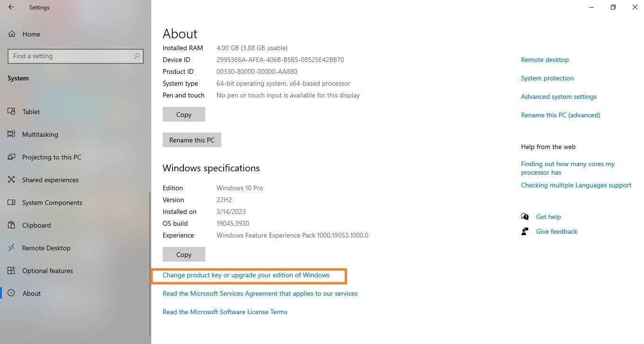Click the System Components icon

pyautogui.click(x=12, y=203)
